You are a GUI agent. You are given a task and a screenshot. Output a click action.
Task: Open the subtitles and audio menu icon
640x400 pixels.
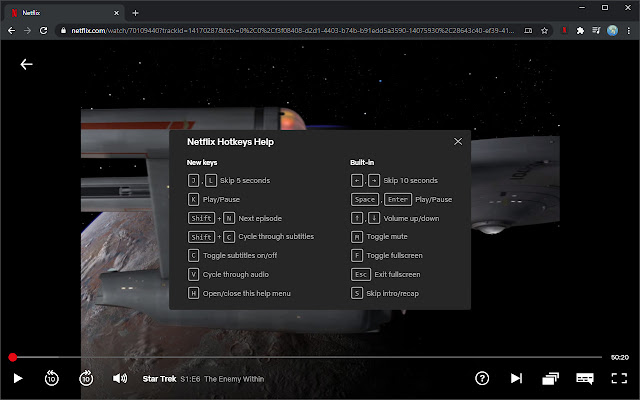pos(585,378)
